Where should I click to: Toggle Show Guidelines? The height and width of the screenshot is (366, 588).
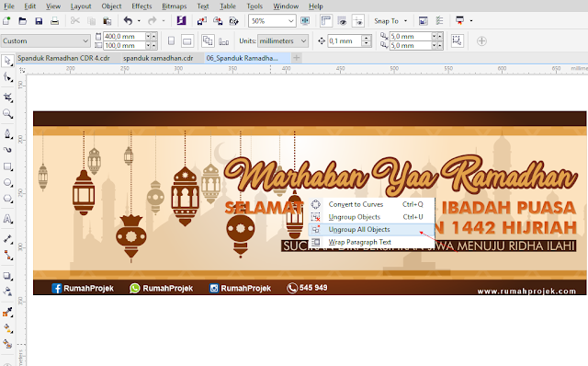tap(358, 21)
